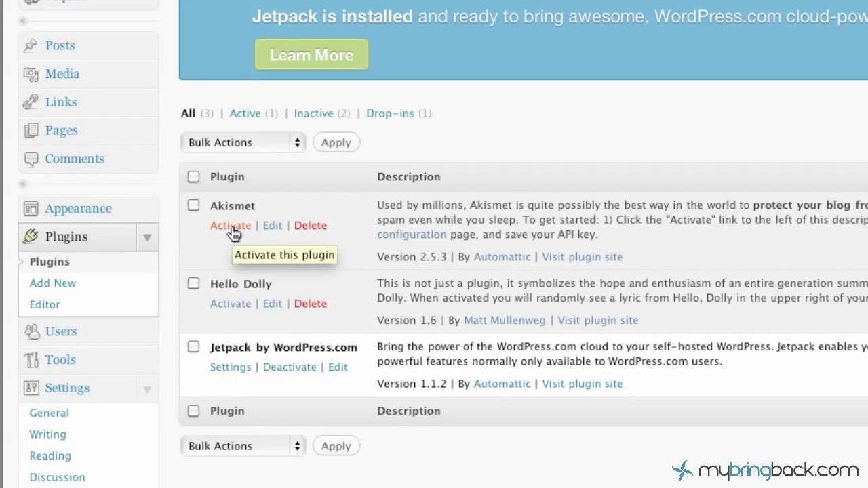Filter plugins by Inactive
This screenshot has height=488, width=868.
point(313,113)
